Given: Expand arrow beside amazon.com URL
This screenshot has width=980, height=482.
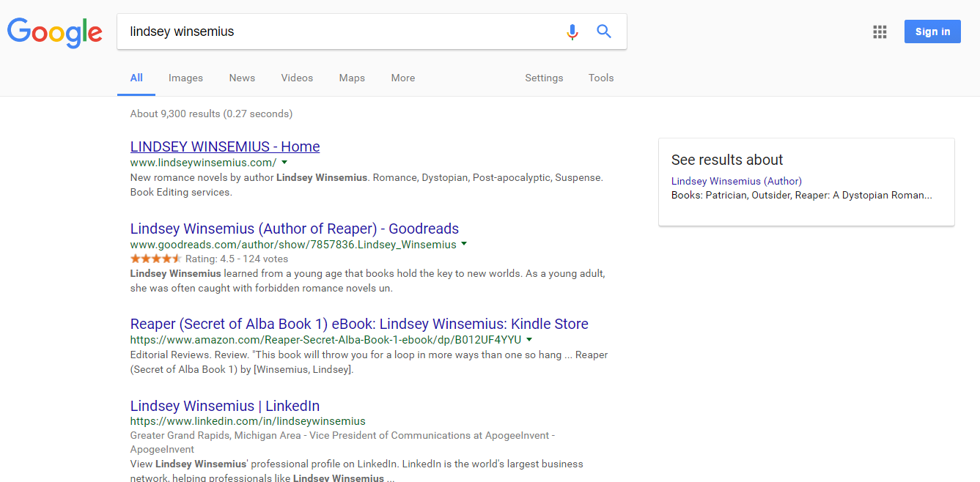Looking at the screenshot, I should [x=529, y=340].
